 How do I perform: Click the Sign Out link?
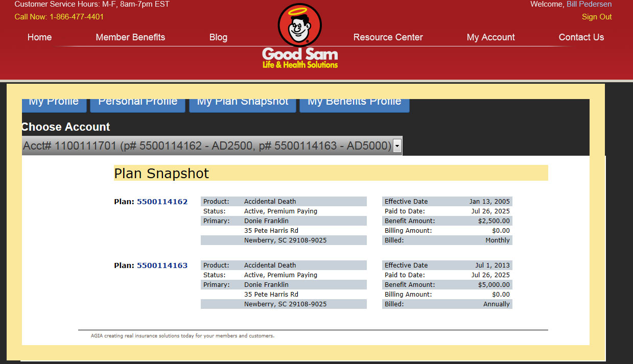[x=597, y=17]
